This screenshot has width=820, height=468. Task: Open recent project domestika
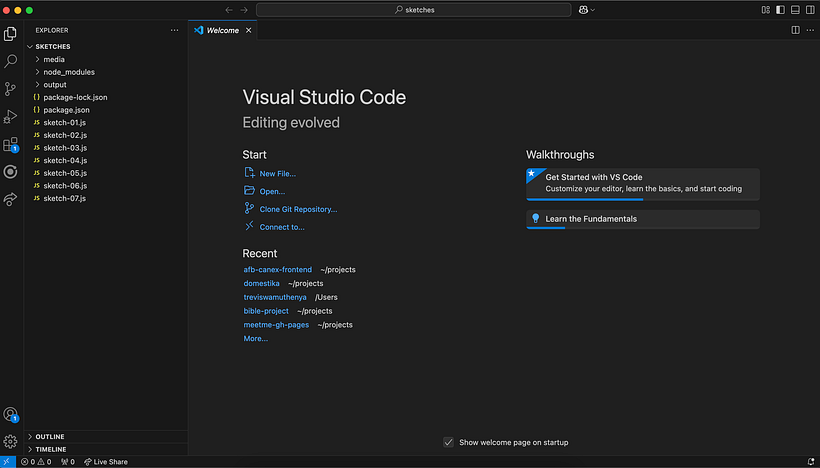point(261,283)
